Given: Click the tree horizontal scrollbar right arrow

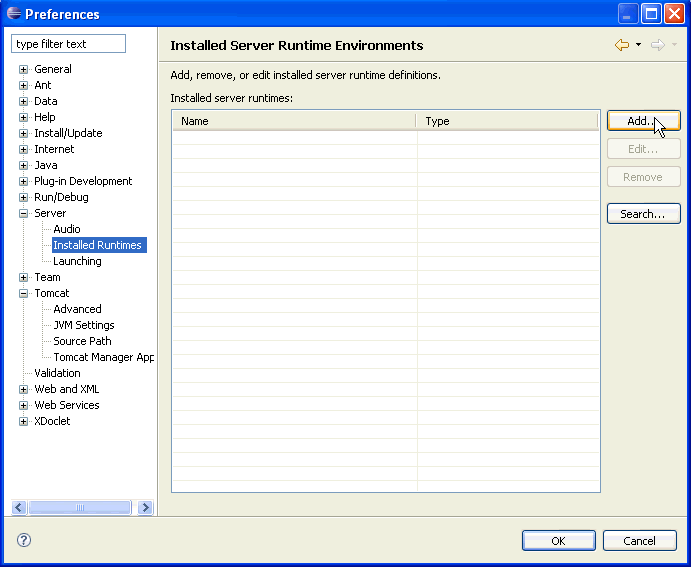Looking at the screenshot, I should 145,508.
